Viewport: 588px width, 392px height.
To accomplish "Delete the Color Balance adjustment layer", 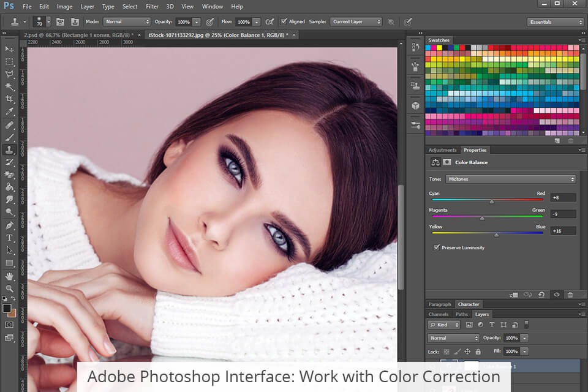I will [x=570, y=295].
